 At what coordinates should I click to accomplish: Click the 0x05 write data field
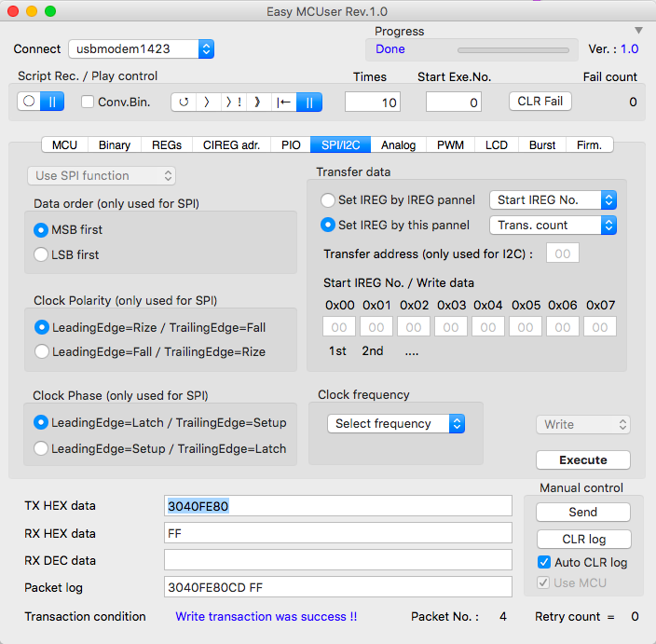click(525, 326)
